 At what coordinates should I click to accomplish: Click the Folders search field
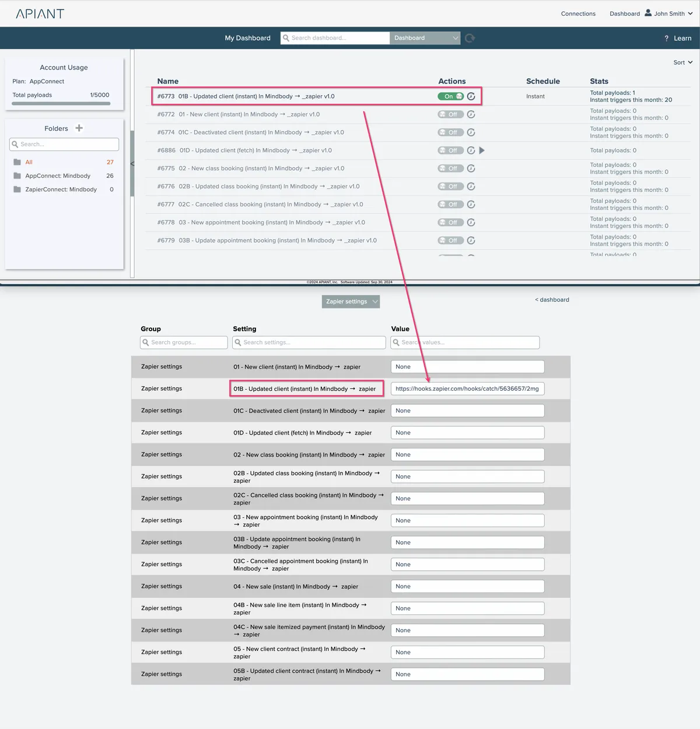click(x=64, y=144)
